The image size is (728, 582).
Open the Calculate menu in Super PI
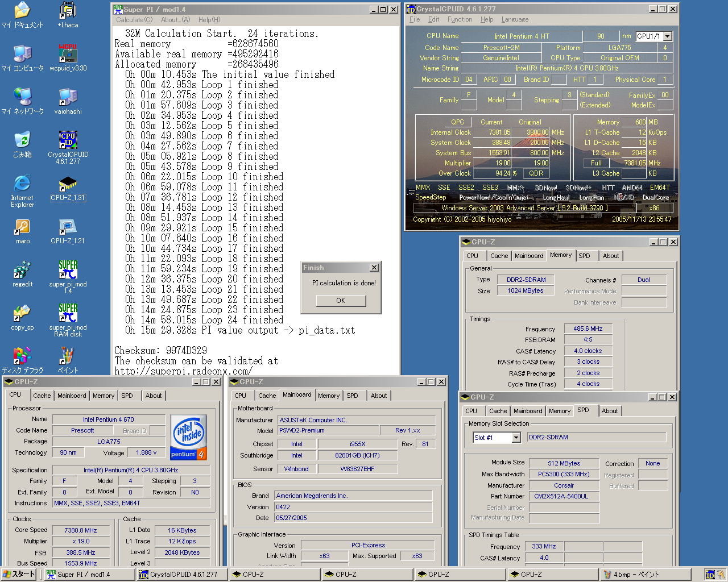[134, 20]
